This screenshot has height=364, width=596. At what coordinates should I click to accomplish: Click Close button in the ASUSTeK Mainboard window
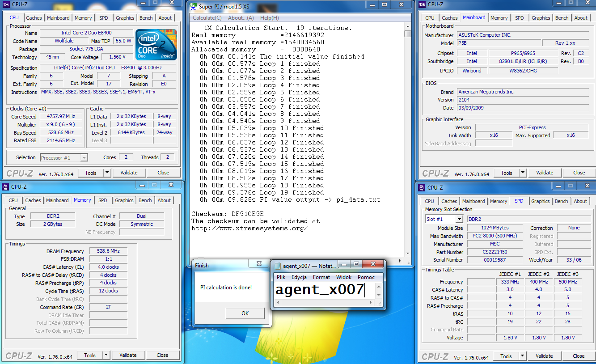(579, 173)
